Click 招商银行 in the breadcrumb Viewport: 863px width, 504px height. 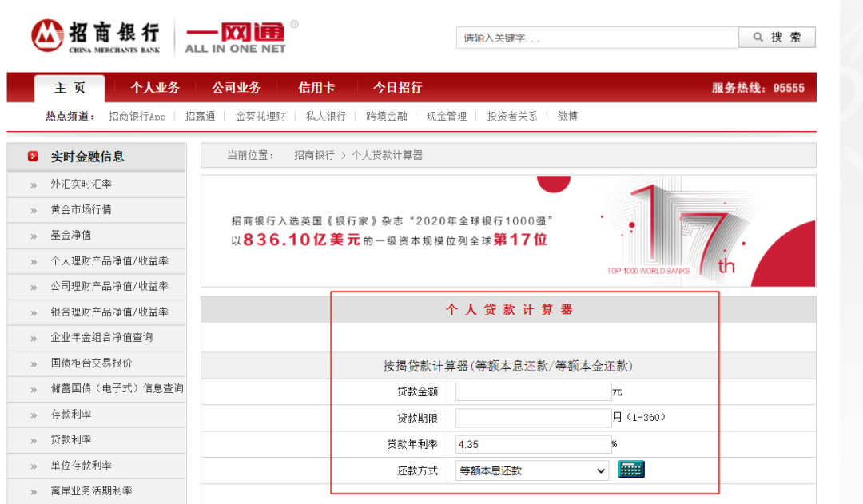click(x=314, y=155)
